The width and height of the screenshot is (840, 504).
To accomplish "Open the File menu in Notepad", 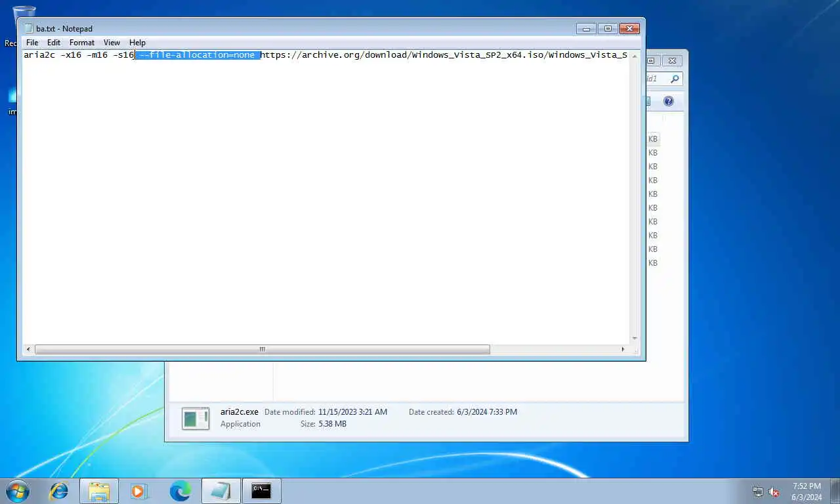I will coord(32,43).
